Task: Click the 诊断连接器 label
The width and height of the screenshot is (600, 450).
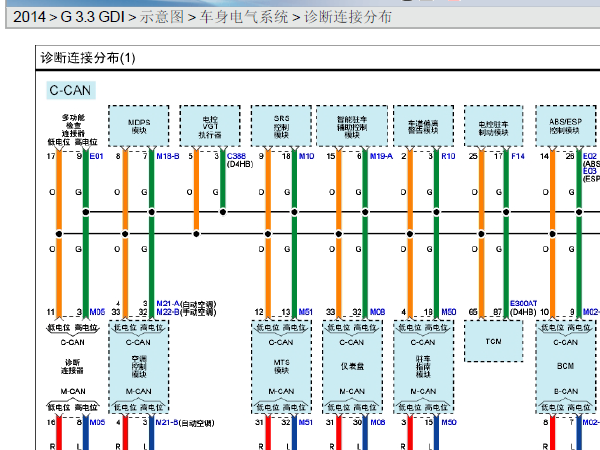Action: [72, 366]
